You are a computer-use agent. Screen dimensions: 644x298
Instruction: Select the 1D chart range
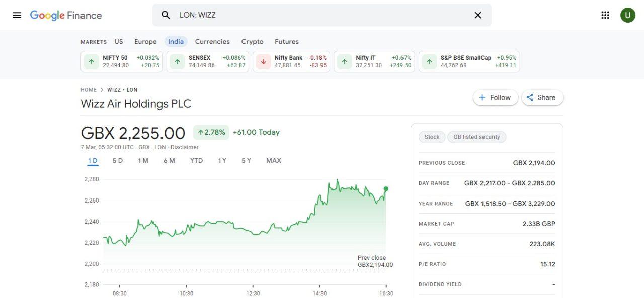click(x=93, y=161)
